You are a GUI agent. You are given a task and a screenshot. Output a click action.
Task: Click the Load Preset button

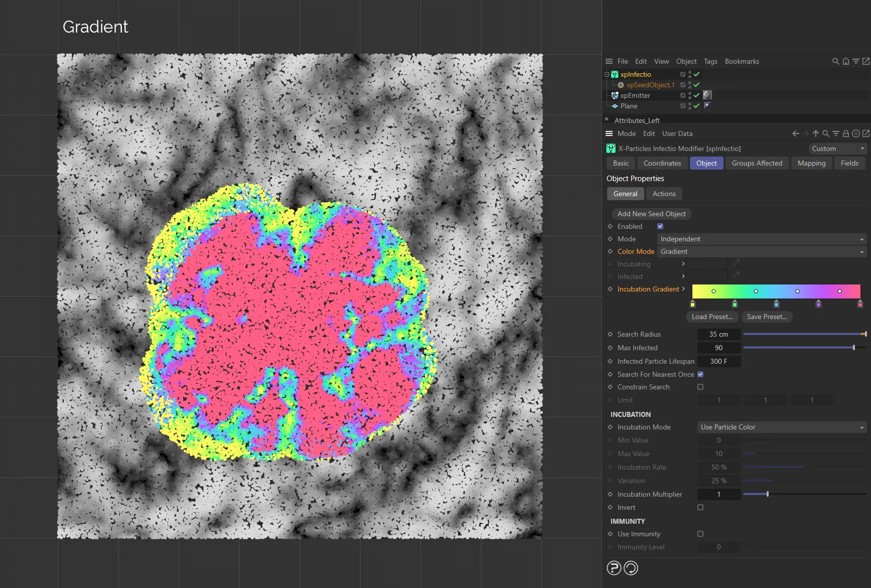click(x=711, y=317)
